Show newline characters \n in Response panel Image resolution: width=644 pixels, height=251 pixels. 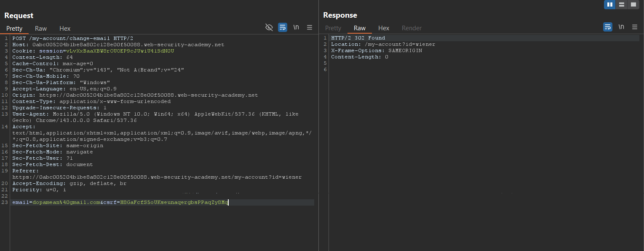pyautogui.click(x=621, y=27)
